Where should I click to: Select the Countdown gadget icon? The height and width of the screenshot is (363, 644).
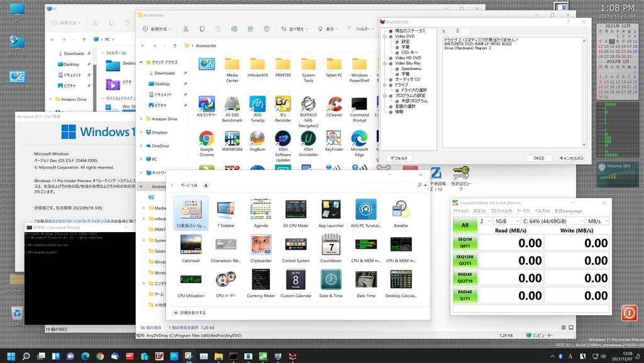(x=331, y=244)
